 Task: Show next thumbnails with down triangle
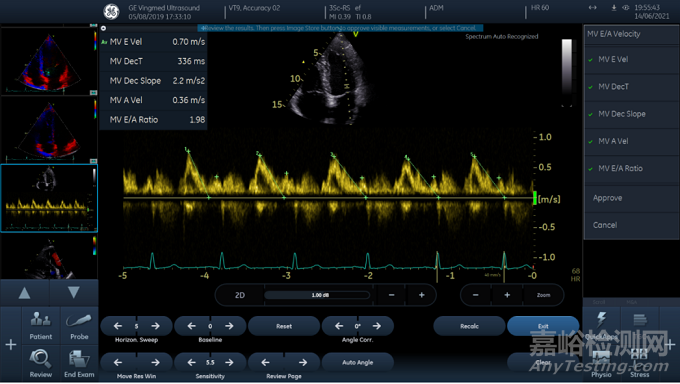tap(73, 292)
